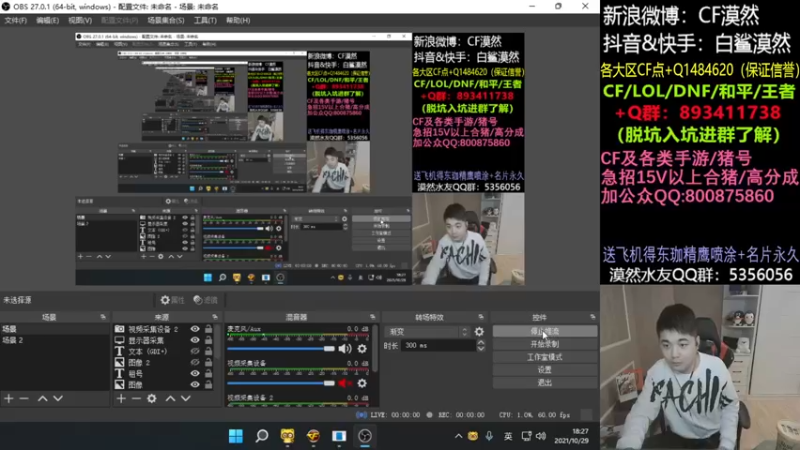The width and height of the screenshot is (800, 450).
Task: Undock the 控件 panel with its pop-out icon
Action: pyautogui.click(x=592, y=317)
